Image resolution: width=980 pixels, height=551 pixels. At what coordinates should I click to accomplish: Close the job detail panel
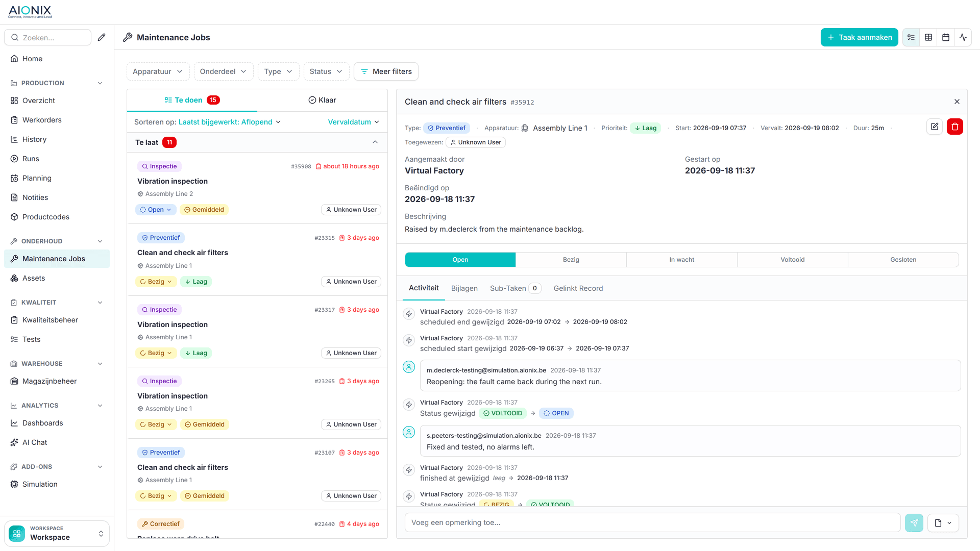click(x=957, y=102)
